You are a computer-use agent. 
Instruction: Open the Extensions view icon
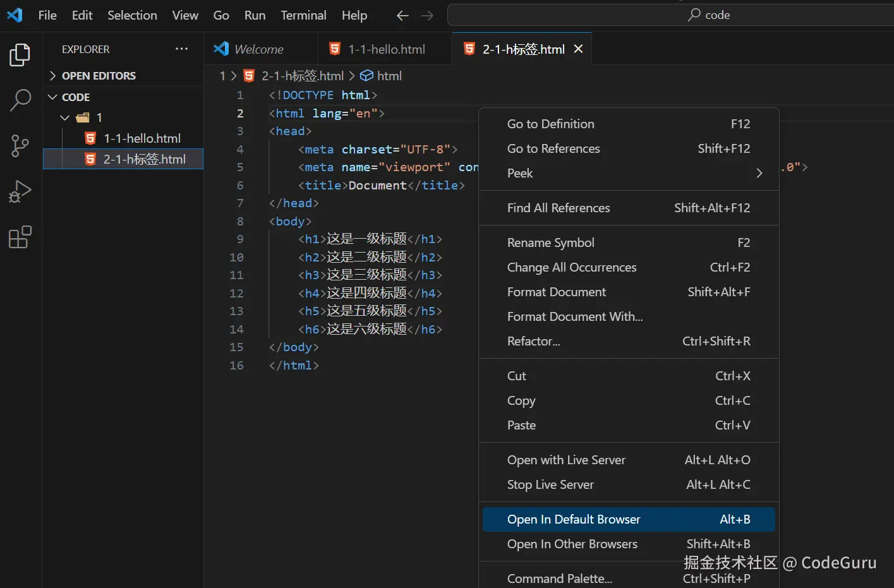(20, 237)
